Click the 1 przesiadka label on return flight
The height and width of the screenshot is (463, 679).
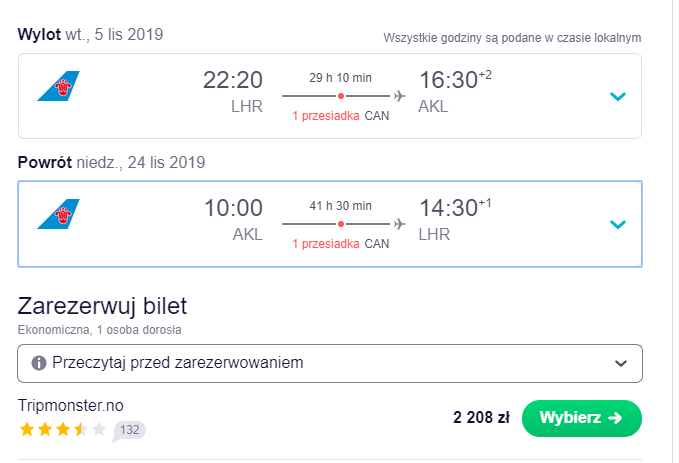[326, 244]
